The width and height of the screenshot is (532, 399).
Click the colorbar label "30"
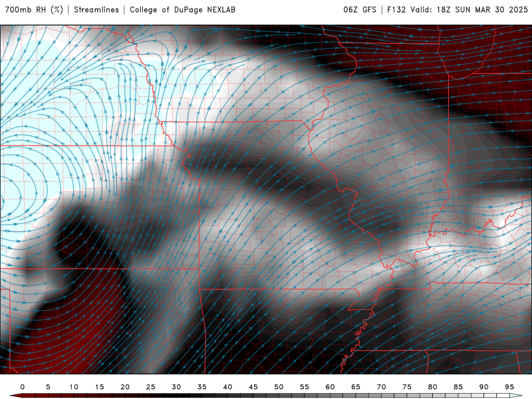point(176,387)
